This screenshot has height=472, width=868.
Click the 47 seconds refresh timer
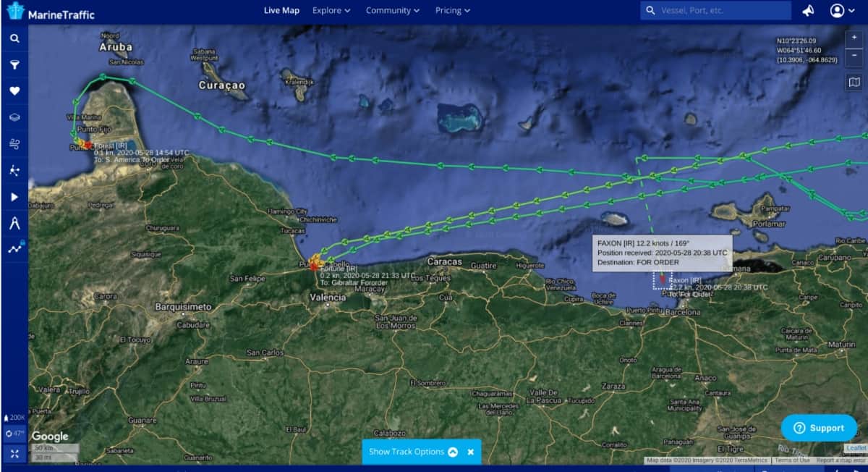tap(14, 434)
